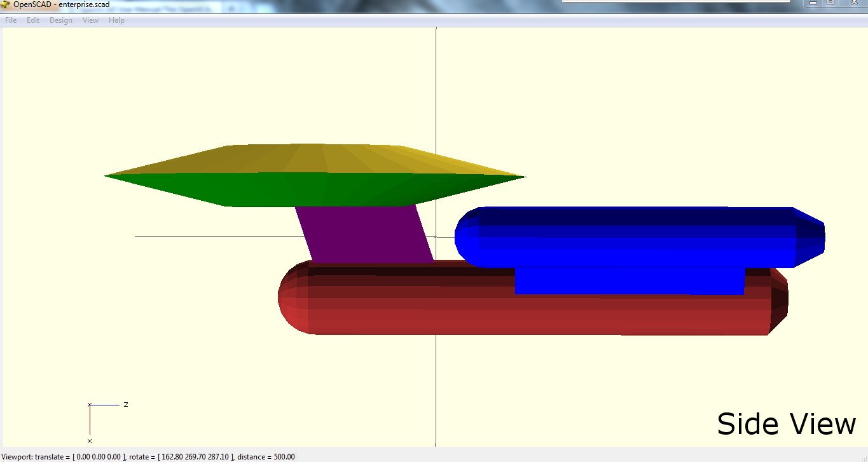Select the Z axis label on the axis indicator
The image size is (868, 462).
(x=126, y=405)
